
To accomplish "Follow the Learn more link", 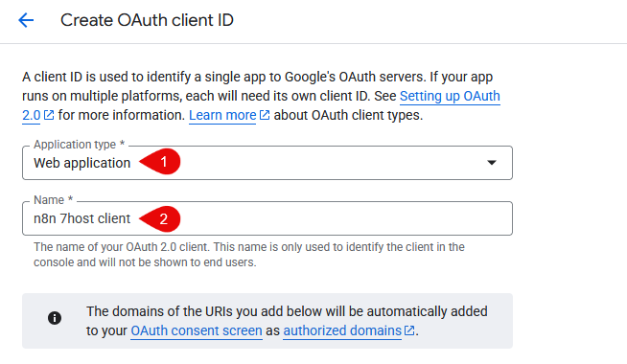I will 222,115.
